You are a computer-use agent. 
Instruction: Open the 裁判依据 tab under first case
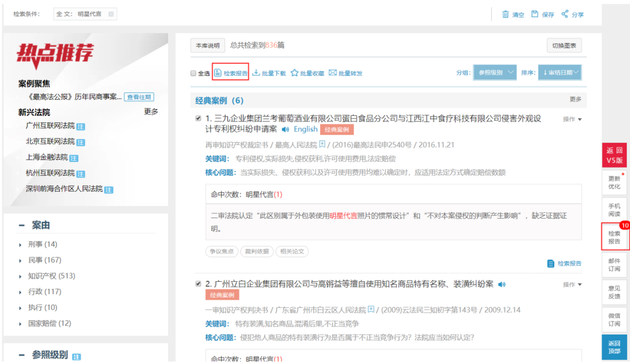(257, 251)
